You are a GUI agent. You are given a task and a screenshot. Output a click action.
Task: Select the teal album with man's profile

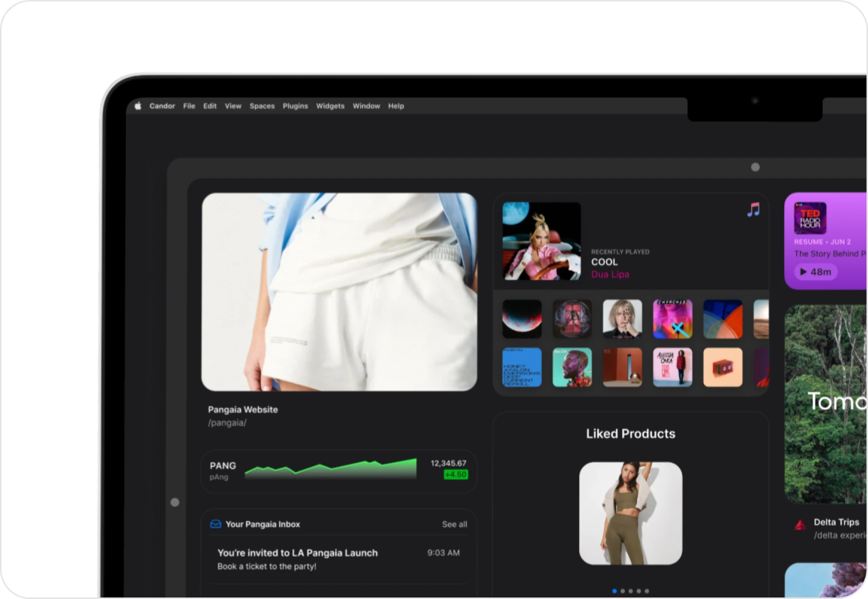tap(572, 367)
